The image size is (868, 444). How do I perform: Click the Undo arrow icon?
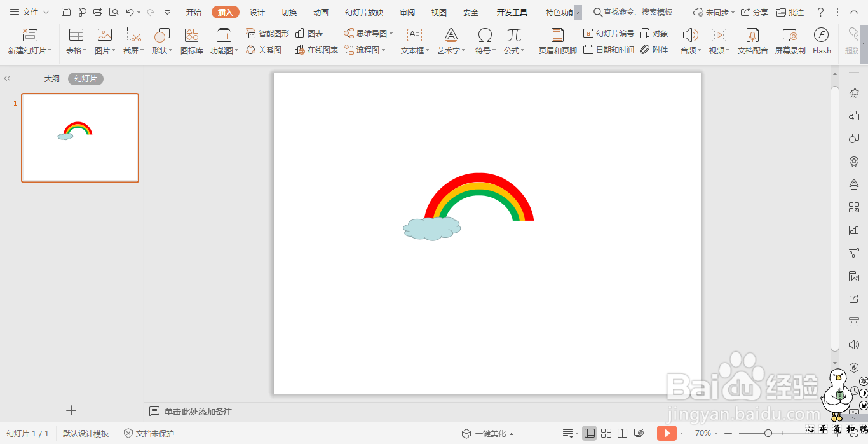coord(130,12)
